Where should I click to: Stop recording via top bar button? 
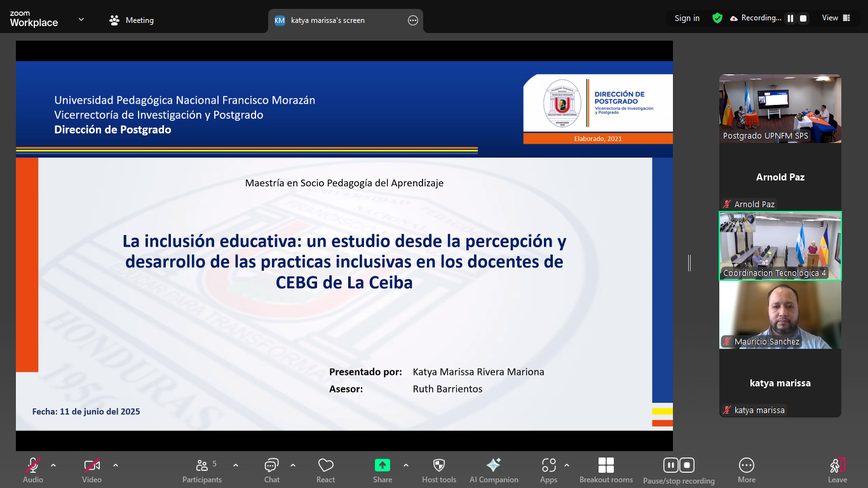coord(803,18)
